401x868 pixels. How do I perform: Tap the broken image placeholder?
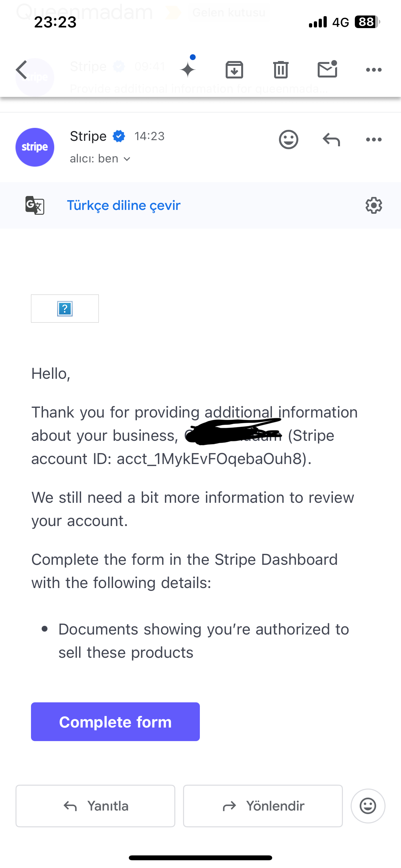click(x=65, y=309)
